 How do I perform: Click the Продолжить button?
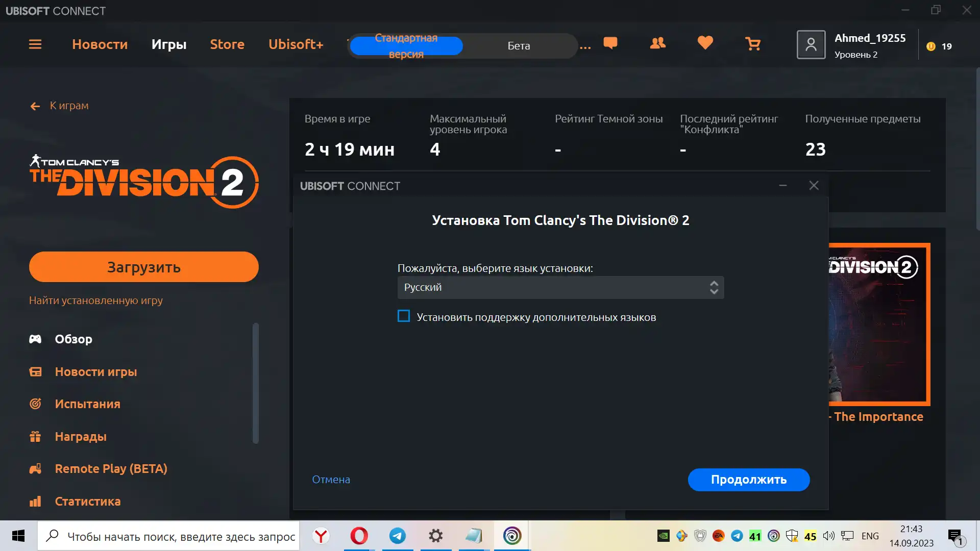point(749,480)
